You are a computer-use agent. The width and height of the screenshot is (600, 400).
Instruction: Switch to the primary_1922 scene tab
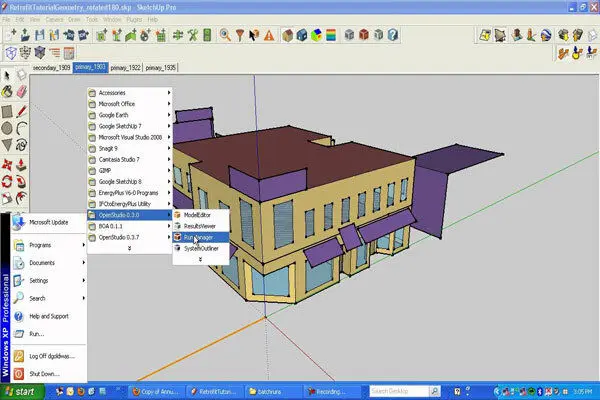pos(125,68)
